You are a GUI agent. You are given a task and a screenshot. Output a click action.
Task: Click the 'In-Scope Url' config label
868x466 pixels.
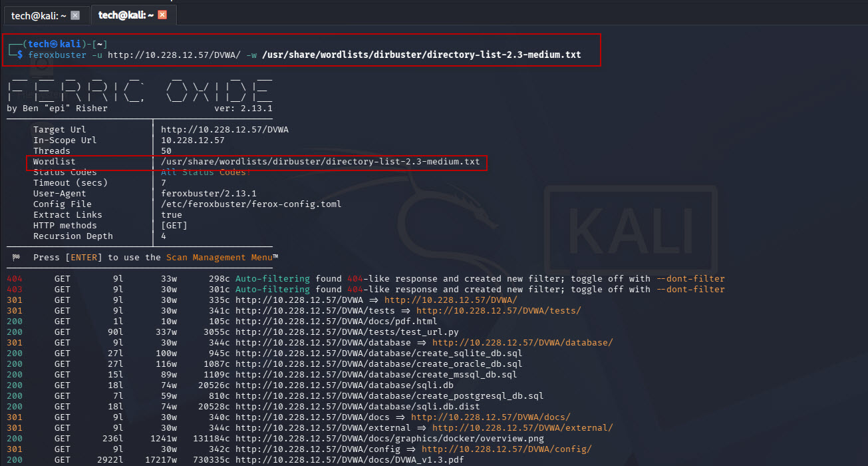(x=65, y=140)
